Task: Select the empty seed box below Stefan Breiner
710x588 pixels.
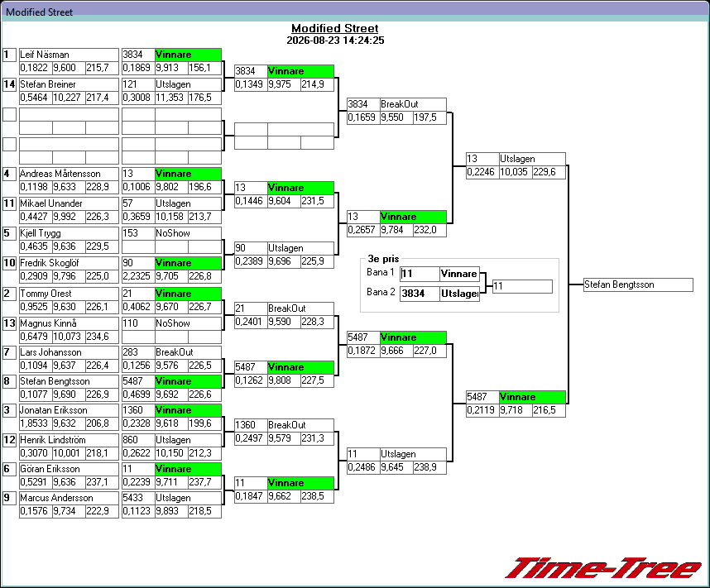Action: tap(9, 114)
